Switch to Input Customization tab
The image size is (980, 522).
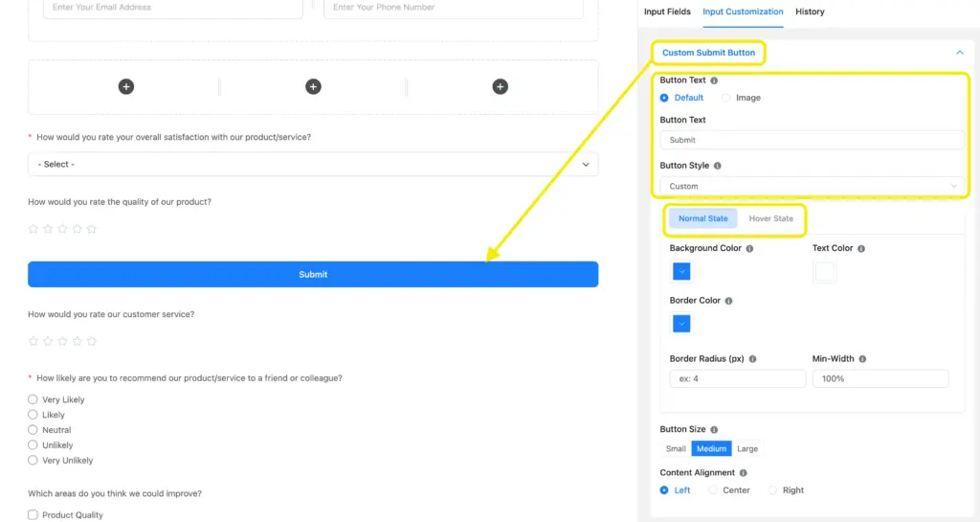[743, 11]
